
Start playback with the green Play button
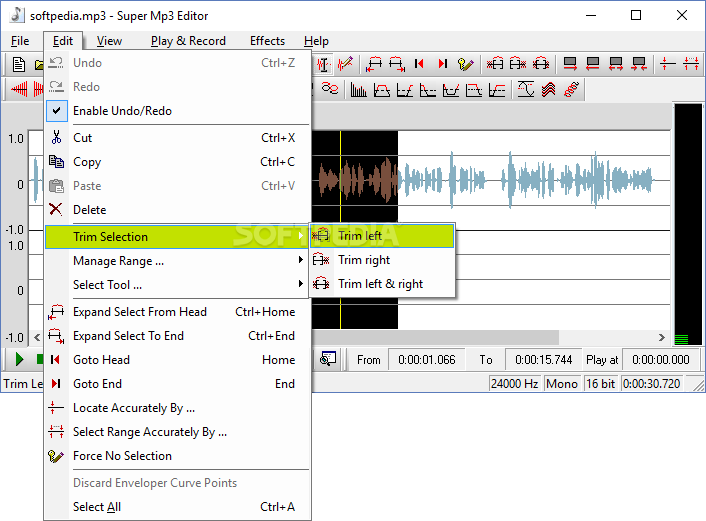(x=19, y=359)
